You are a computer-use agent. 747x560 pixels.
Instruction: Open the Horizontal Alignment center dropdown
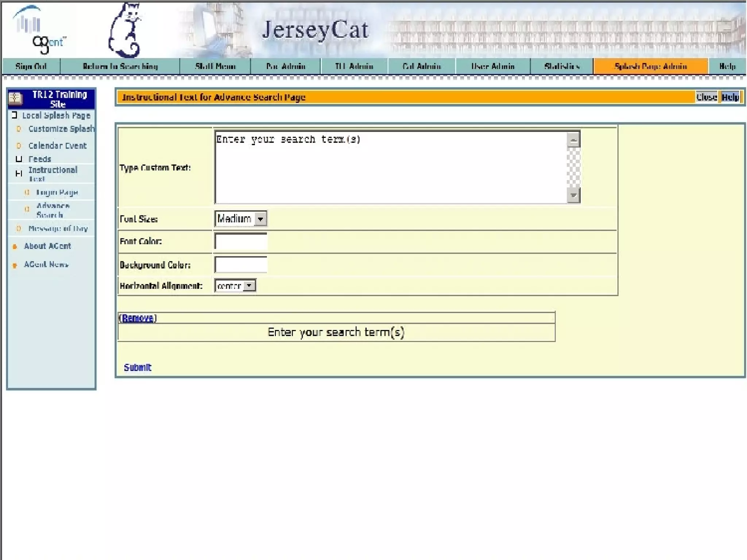coord(249,286)
